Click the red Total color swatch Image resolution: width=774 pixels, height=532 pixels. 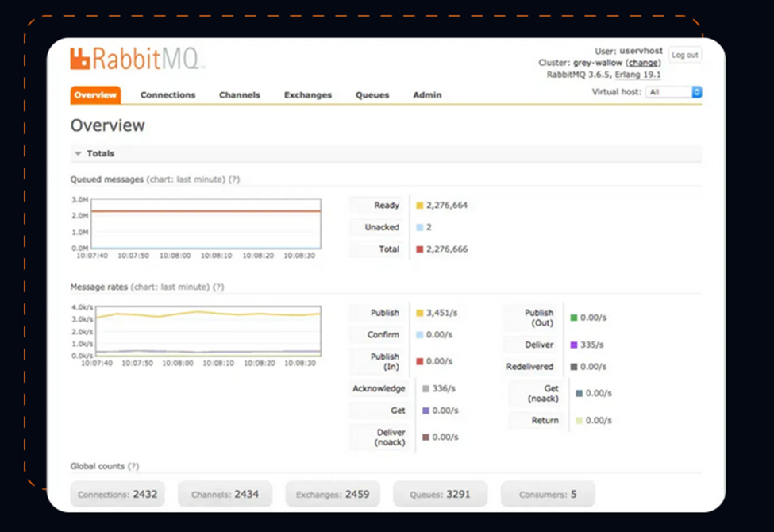(420, 249)
